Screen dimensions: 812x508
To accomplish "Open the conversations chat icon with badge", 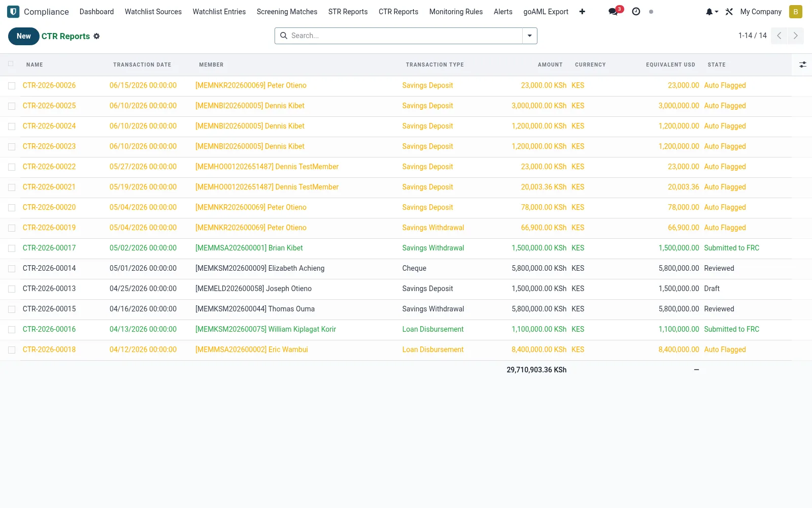I will (x=614, y=11).
